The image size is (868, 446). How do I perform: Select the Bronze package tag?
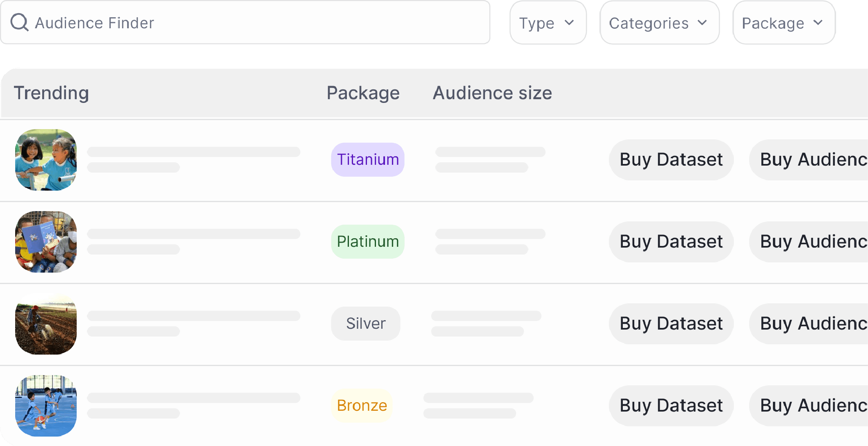tap(362, 405)
